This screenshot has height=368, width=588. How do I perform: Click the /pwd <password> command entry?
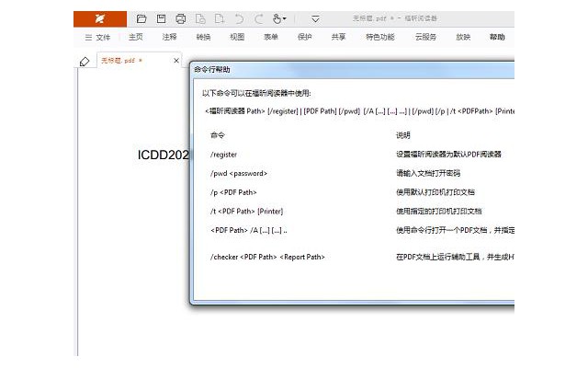(239, 174)
